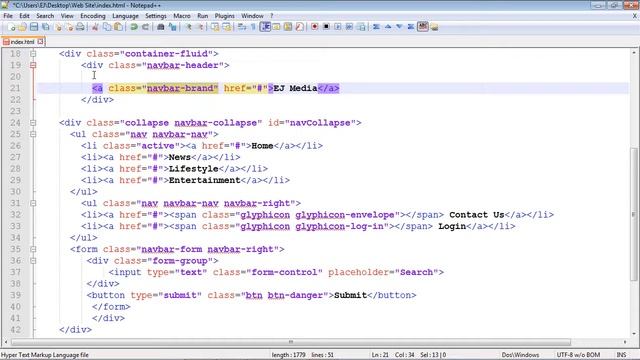Save the document using the floppy icon
The height and width of the screenshot is (360, 640).
34,27
